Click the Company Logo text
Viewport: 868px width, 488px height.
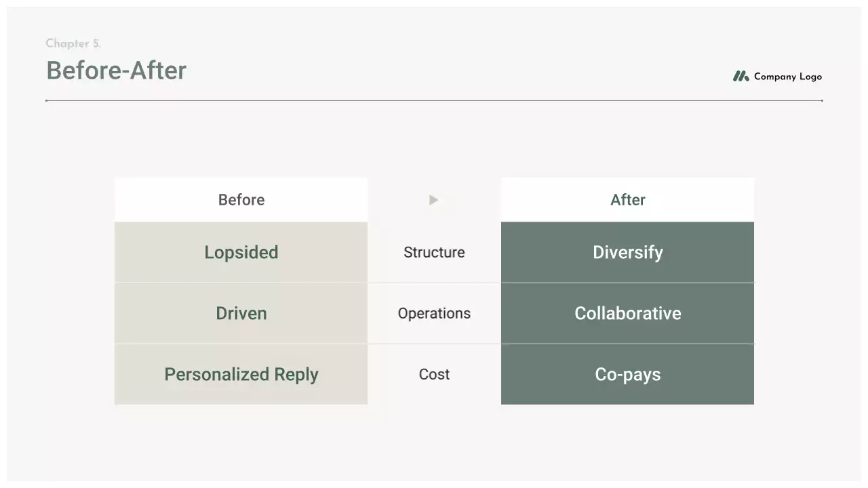(787, 77)
